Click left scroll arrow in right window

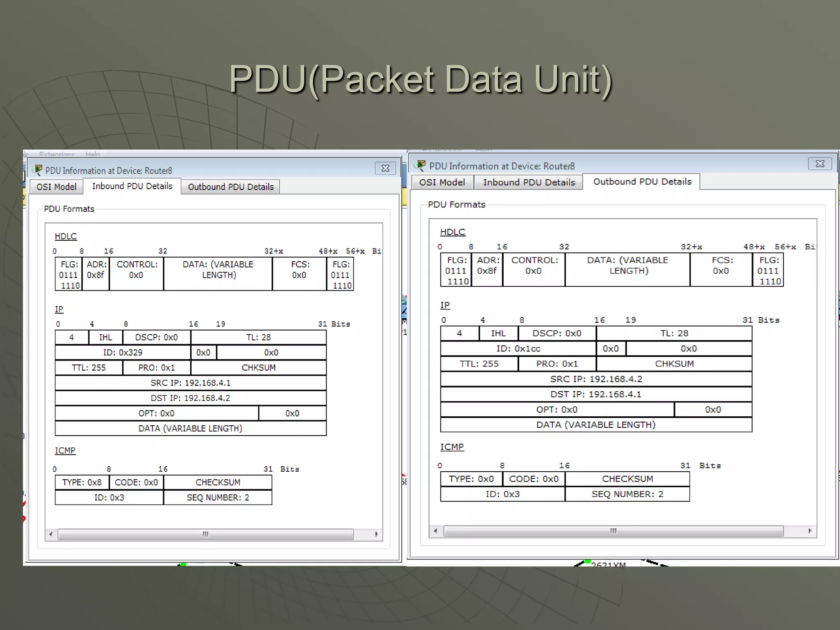coord(436,531)
